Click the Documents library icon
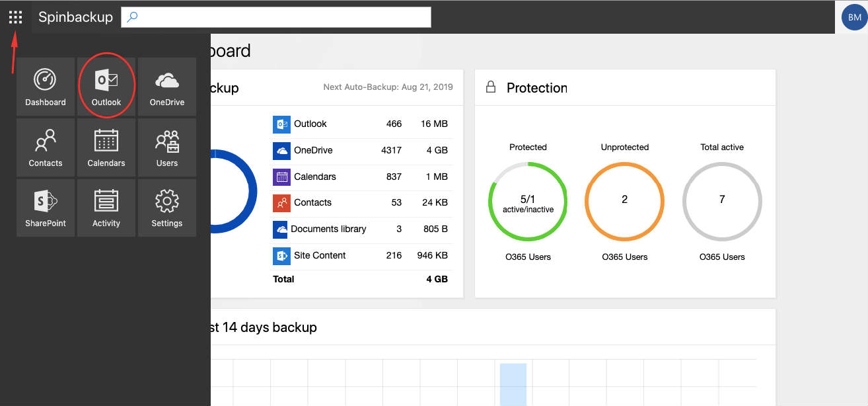This screenshot has height=406, width=868. coord(281,229)
